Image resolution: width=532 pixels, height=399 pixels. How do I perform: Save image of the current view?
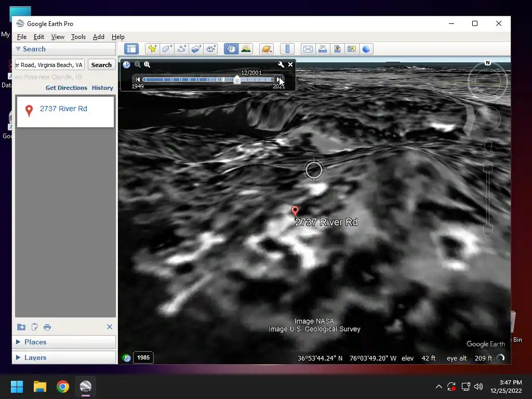tap(337, 49)
